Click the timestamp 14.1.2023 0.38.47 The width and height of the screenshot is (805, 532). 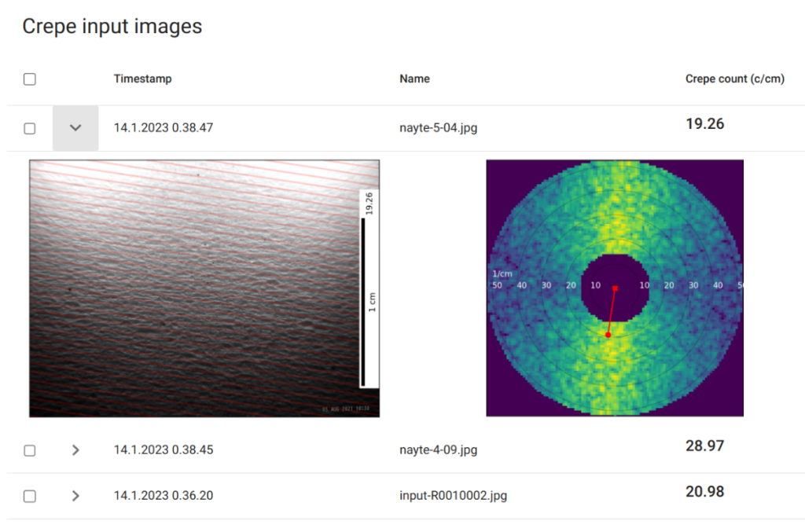pos(164,128)
